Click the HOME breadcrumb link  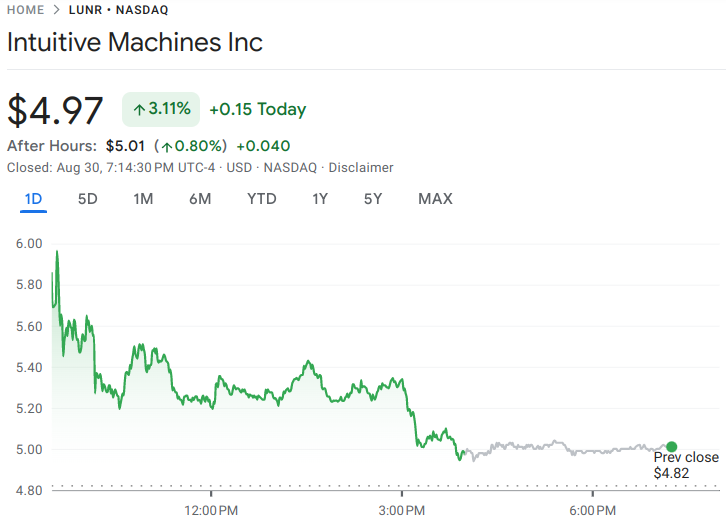25,10
